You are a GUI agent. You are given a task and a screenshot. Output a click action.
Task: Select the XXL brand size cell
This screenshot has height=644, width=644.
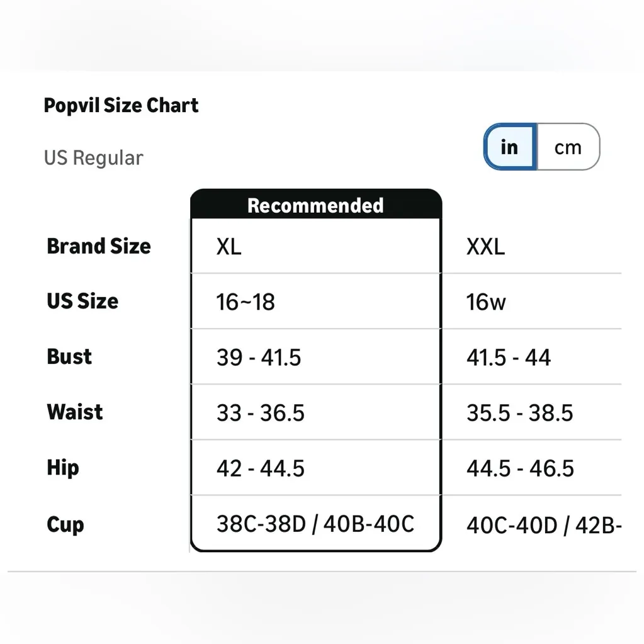[485, 247]
